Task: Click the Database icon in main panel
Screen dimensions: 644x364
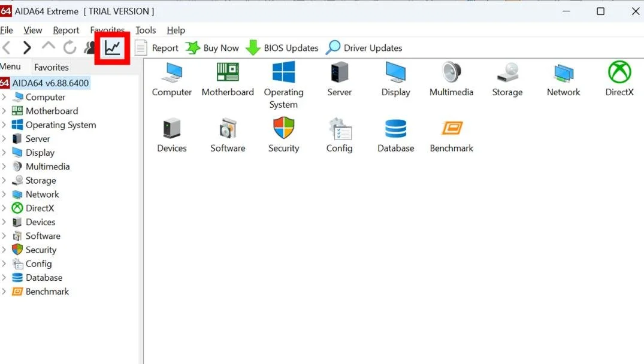Action: pyautogui.click(x=395, y=128)
